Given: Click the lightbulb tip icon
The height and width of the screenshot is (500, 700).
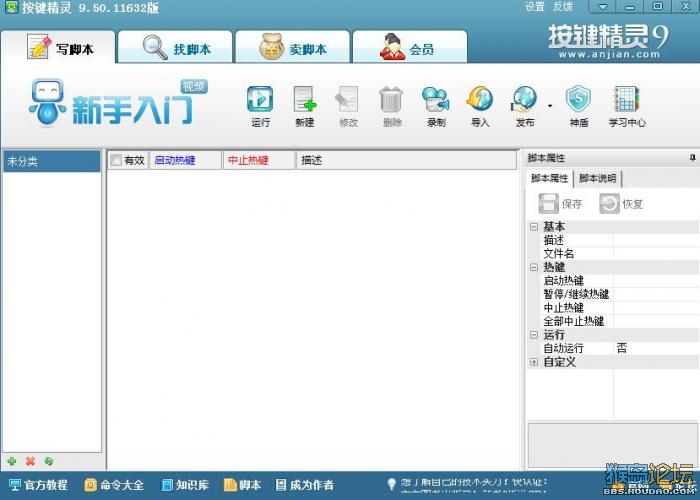Looking at the screenshot, I should point(392,484).
